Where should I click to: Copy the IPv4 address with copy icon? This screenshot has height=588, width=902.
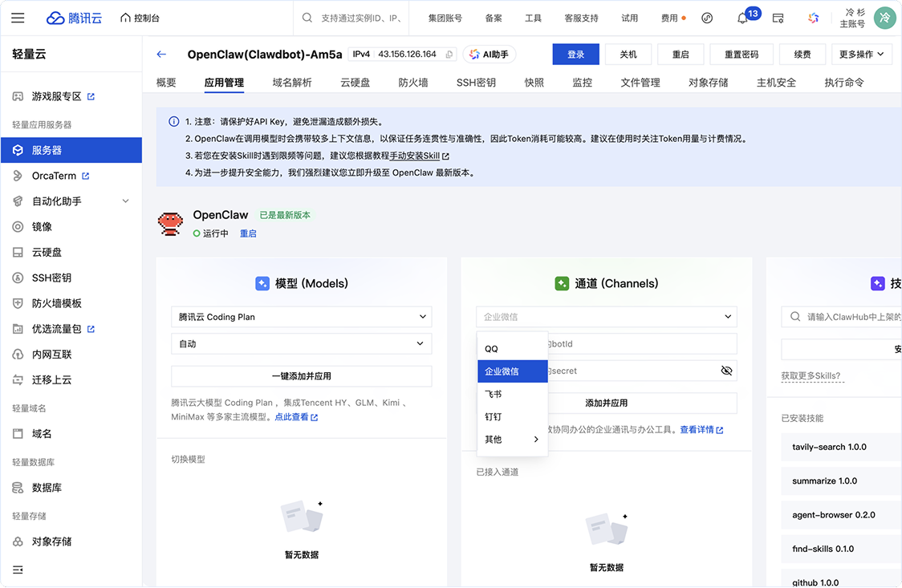(x=449, y=55)
